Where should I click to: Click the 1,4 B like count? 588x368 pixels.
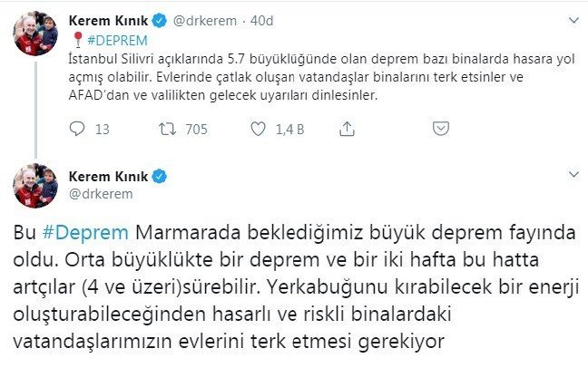(x=289, y=129)
